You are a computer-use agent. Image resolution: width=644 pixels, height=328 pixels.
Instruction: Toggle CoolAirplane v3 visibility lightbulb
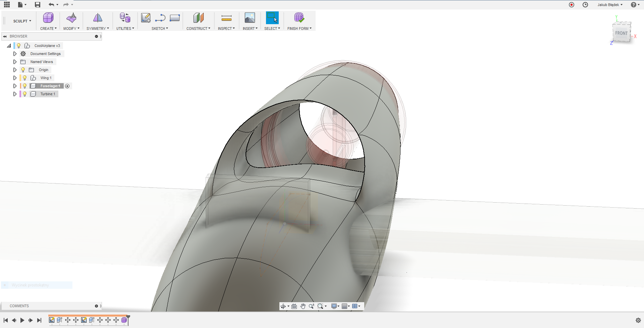[19, 46]
